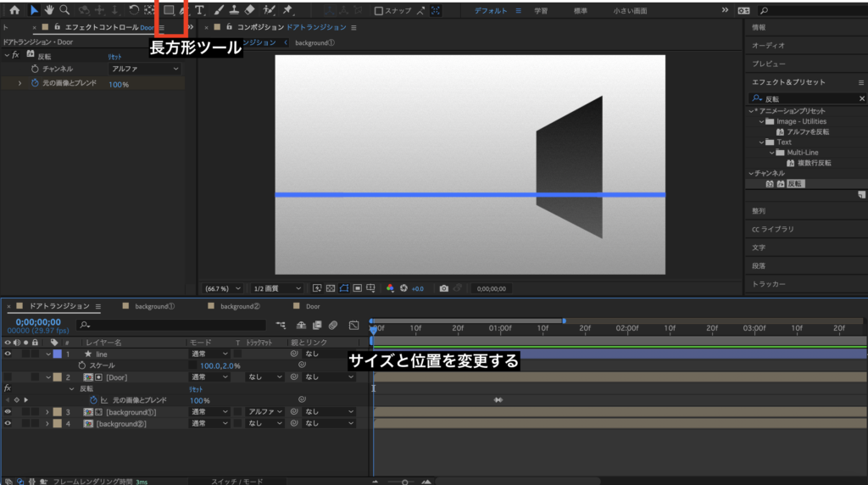Image resolution: width=868 pixels, height=485 pixels.
Task: Open the トラッカー panel
Action: point(769,283)
